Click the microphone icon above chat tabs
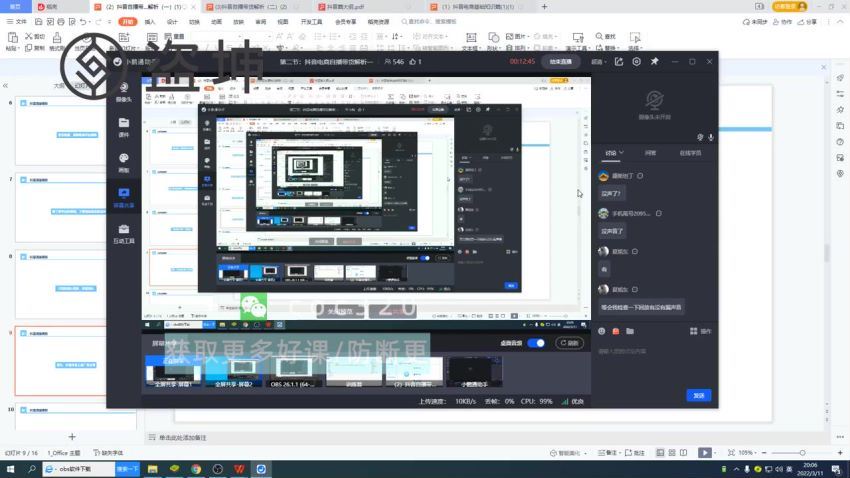Image resolution: width=850 pixels, height=478 pixels. [711, 137]
